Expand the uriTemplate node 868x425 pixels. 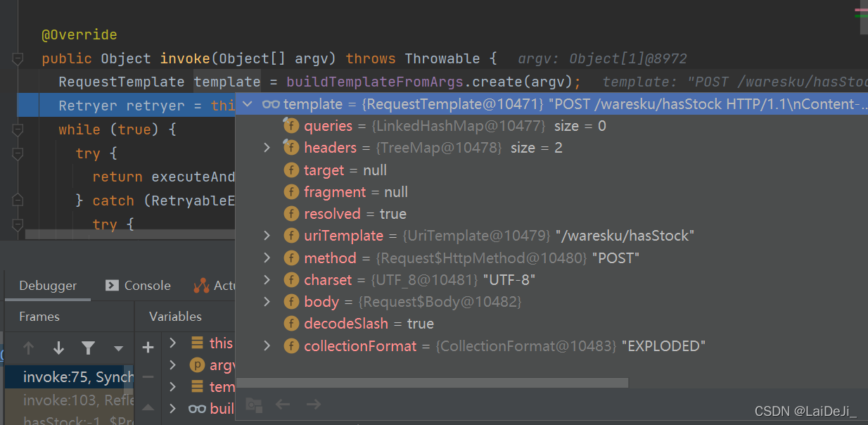click(267, 236)
